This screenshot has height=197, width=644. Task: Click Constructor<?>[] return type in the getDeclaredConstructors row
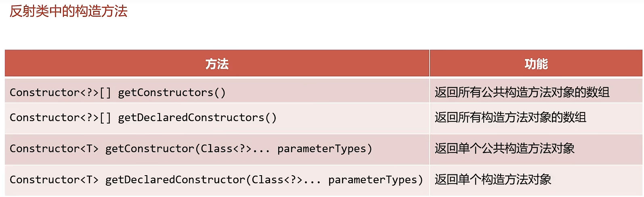60,118
